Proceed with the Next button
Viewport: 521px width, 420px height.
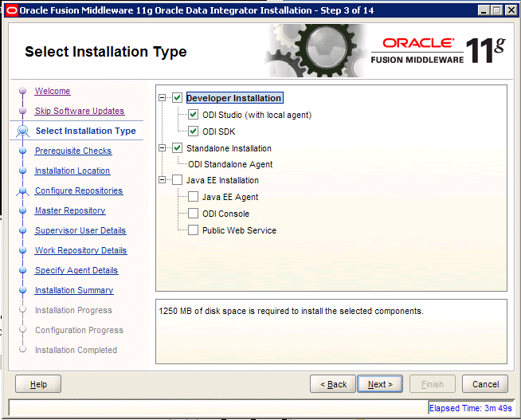click(x=380, y=384)
